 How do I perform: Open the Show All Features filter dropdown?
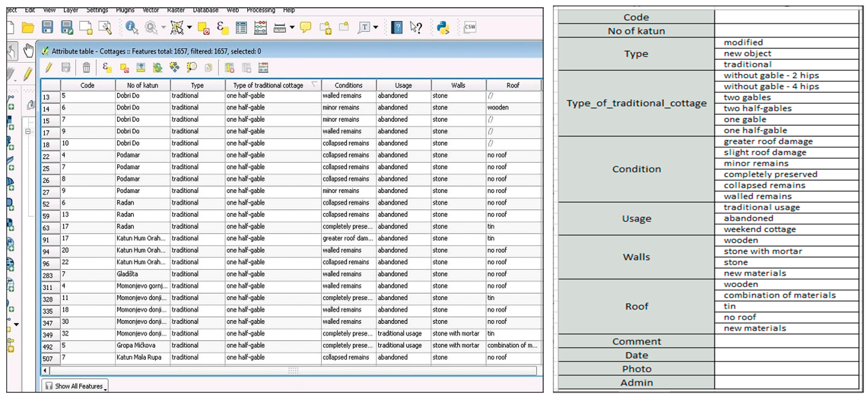[x=75, y=386]
